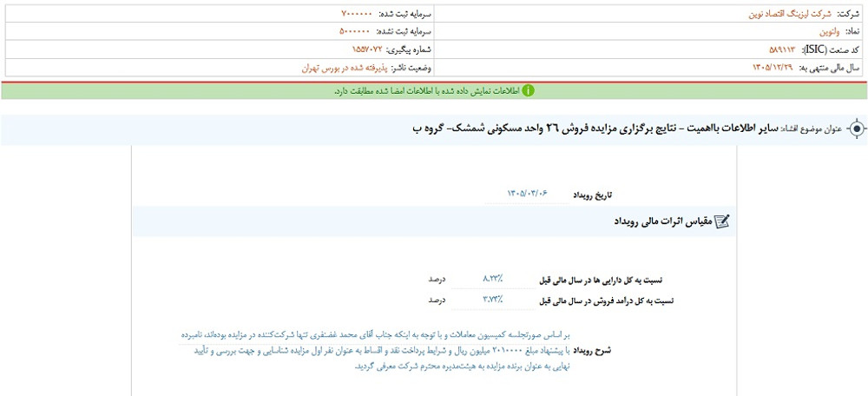
Task: Click the green info icon in notification bar
Action: pyautogui.click(x=528, y=91)
